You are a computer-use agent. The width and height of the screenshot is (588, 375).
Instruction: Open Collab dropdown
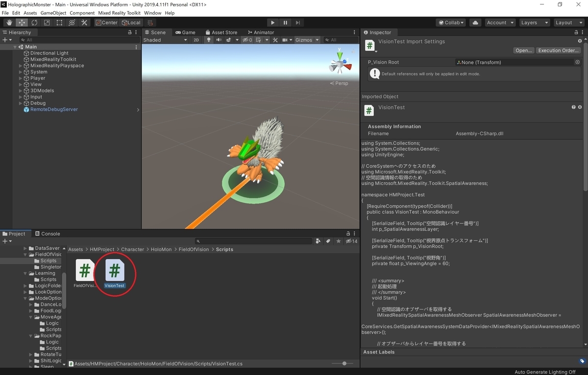451,23
